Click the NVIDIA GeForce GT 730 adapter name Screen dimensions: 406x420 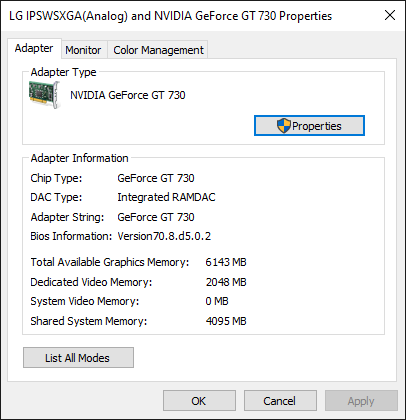128,95
